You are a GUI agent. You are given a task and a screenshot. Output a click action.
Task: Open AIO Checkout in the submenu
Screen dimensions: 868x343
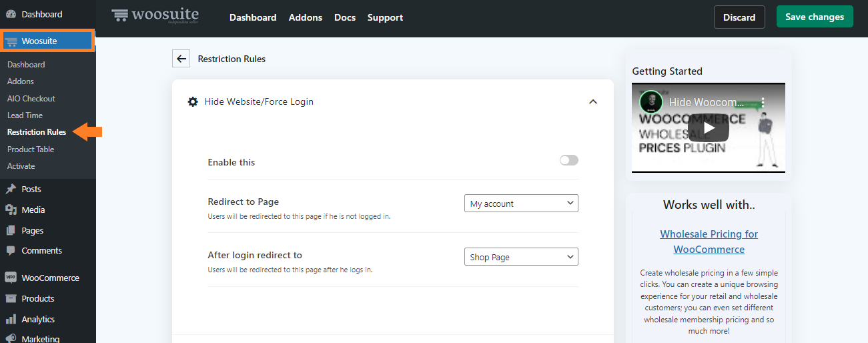[x=31, y=99]
